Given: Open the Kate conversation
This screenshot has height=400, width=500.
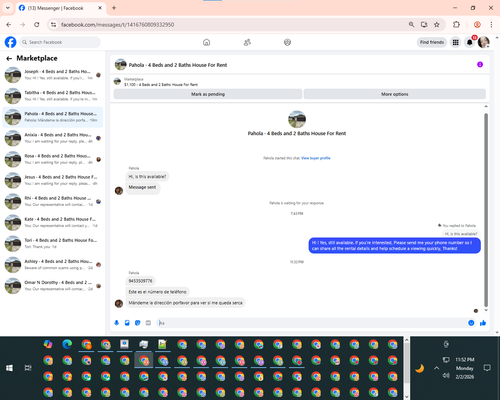Looking at the screenshot, I should (53, 222).
